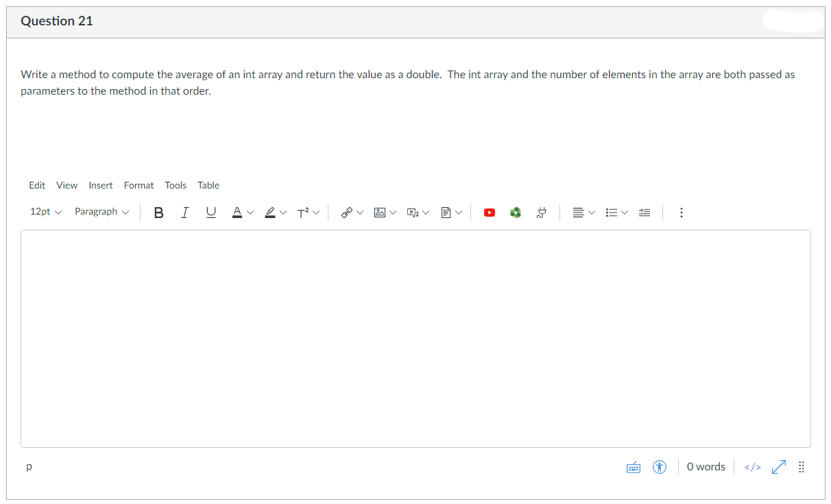Click inside the empty answer text area
Screen dimensions: 831x504
[x=416, y=336]
